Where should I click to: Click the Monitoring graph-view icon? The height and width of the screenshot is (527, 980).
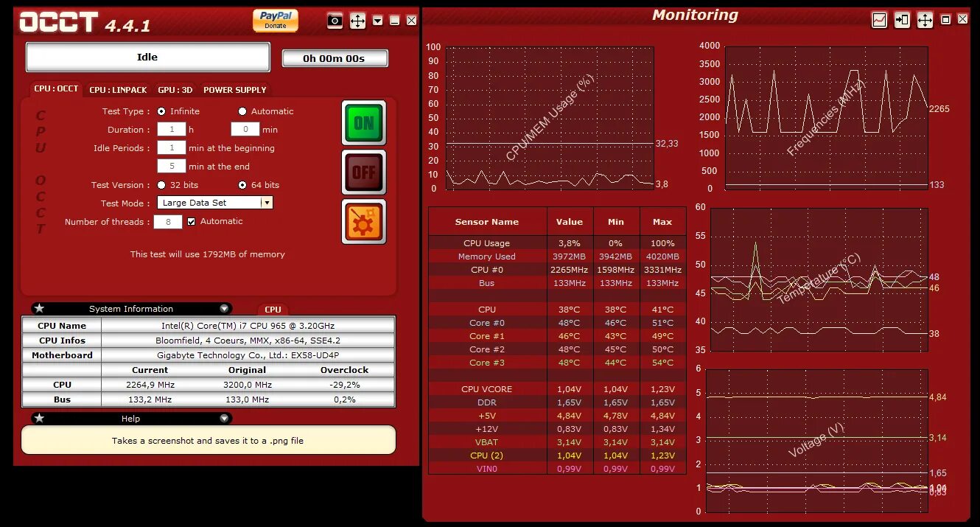tap(879, 20)
